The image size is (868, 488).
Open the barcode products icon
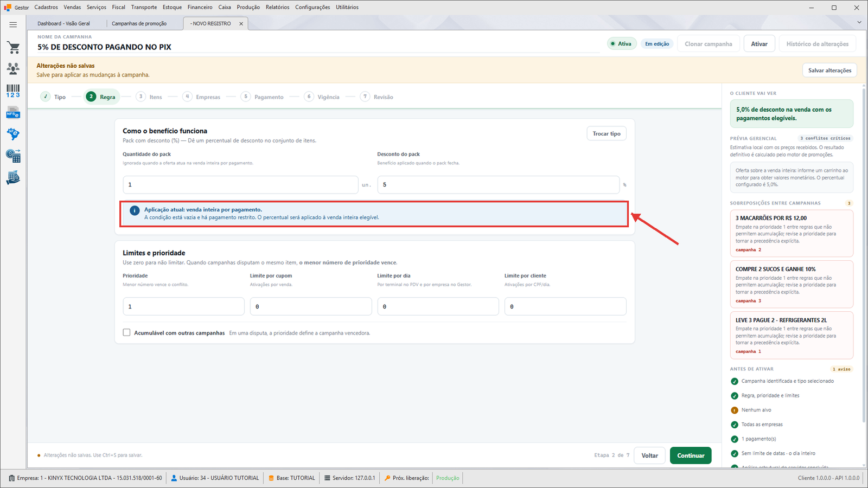13,91
